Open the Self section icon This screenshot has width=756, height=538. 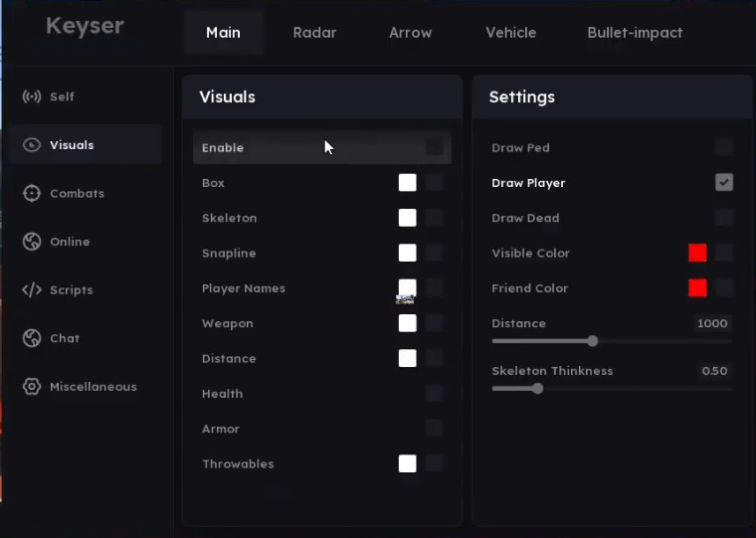click(32, 96)
